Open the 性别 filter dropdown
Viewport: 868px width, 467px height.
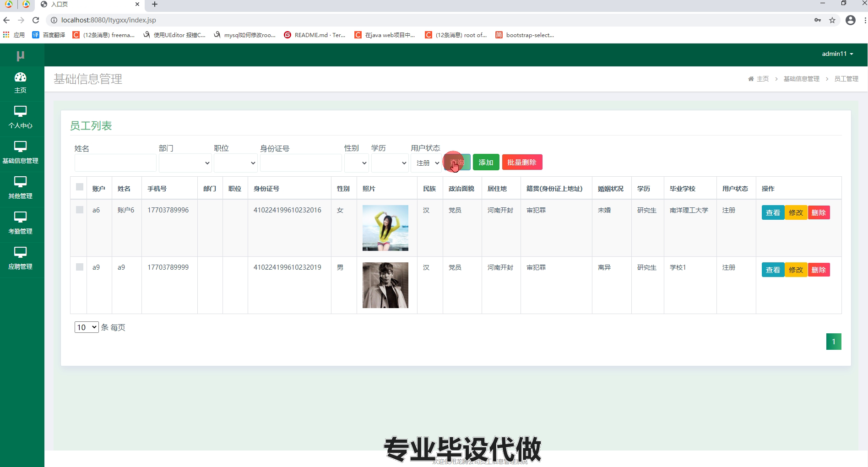tap(356, 163)
